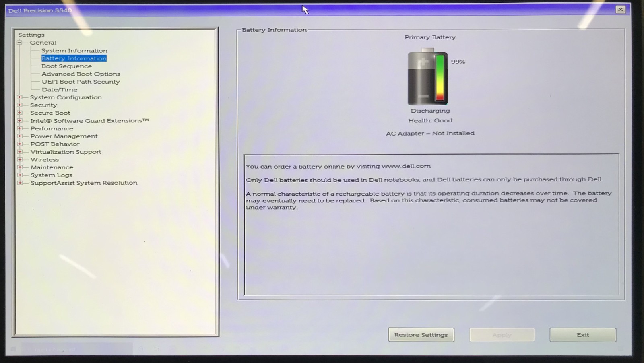Expand the Maintenance tree node
This screenshot has height=363, width=644.
20,167
